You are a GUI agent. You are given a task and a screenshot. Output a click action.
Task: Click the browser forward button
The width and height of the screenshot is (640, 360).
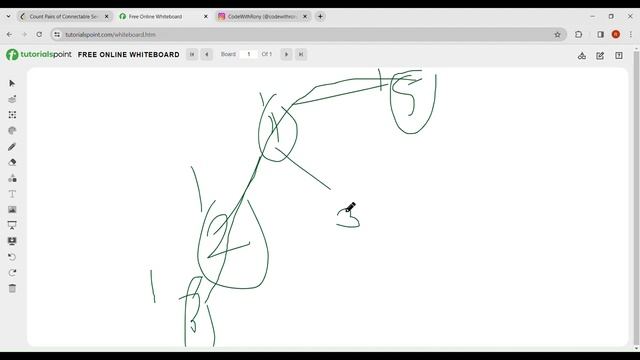coord(24,35)
